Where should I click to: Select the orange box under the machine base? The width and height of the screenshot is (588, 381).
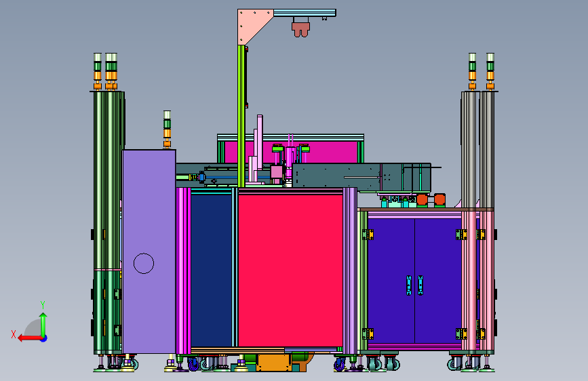pyautogui.click(x=275, y=363)
